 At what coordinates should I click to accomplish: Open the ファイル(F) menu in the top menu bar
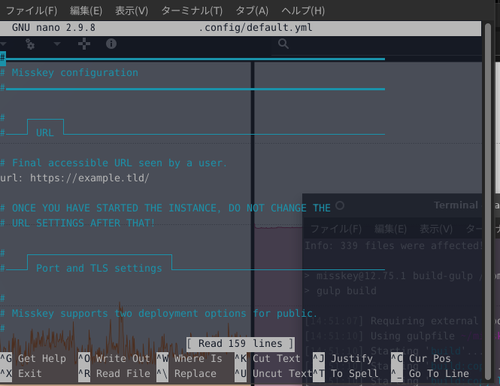(x=32, y=11)
